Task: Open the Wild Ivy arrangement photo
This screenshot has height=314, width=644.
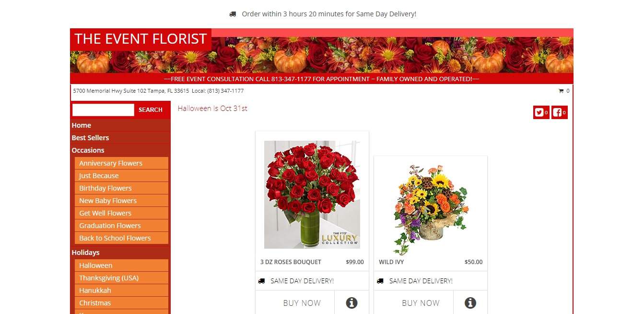Action: (431, 210)
